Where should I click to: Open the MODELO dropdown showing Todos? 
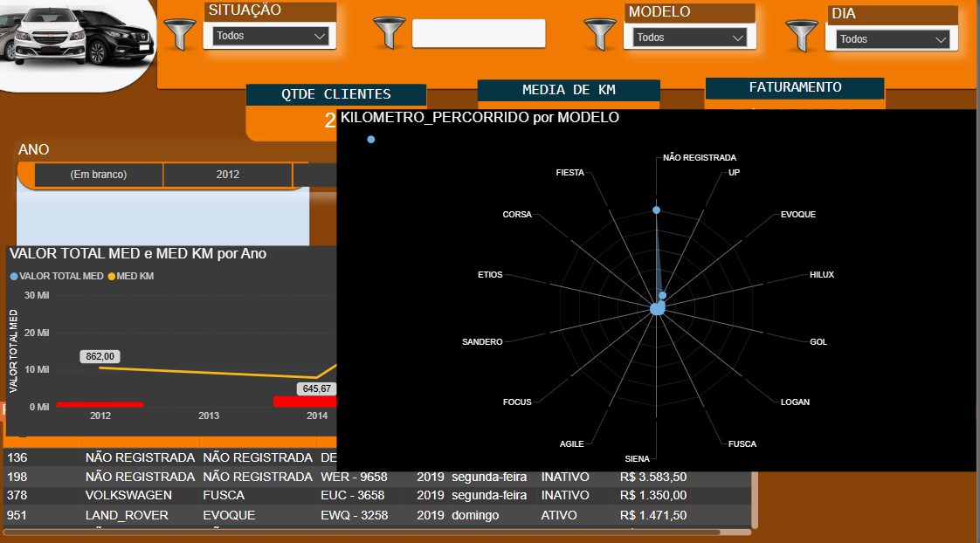point(689,38)
